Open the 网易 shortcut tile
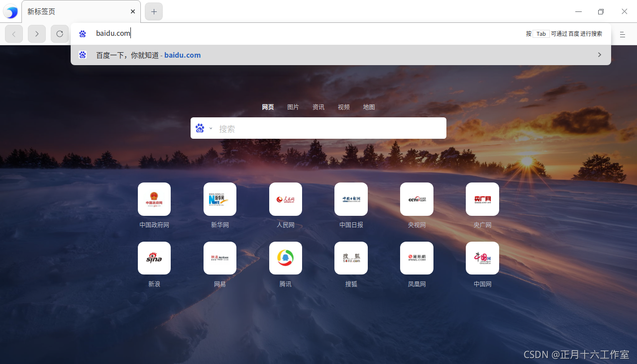Image resolution: width=637 pixels, height=364 pixels. pyautogui.click(x=220, y=258)
